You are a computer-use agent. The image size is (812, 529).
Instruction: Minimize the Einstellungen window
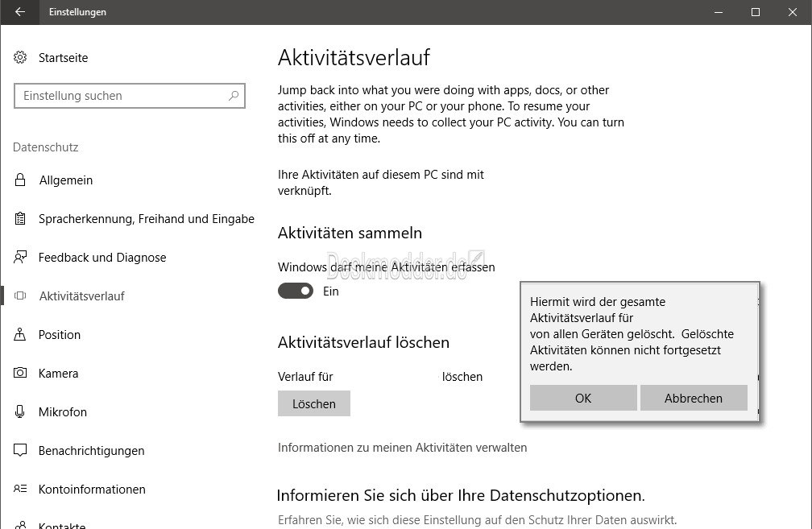tap(719, 12)
